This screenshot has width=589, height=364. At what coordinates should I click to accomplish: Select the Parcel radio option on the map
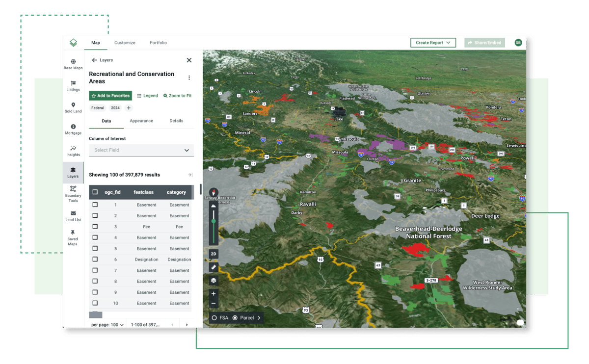pos(236,317)
